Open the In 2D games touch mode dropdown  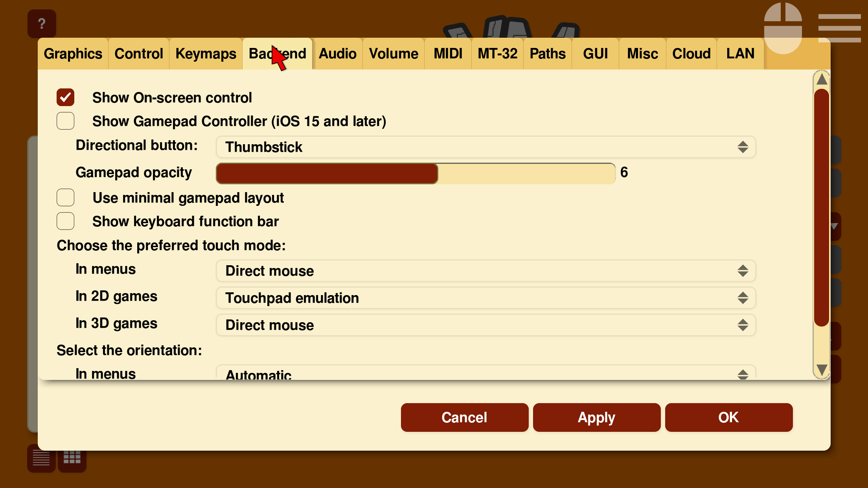click(485, 298)
